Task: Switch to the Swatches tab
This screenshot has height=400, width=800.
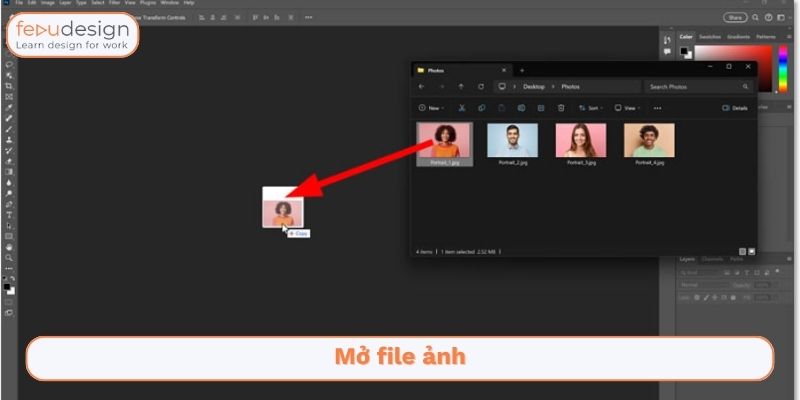Action: click(x=710, y=37)
